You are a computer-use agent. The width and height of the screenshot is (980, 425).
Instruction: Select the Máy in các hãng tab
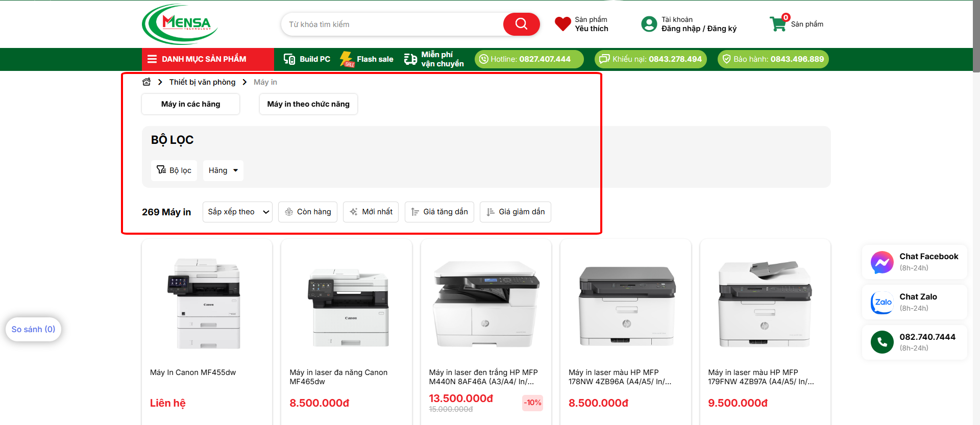[190, 104]
